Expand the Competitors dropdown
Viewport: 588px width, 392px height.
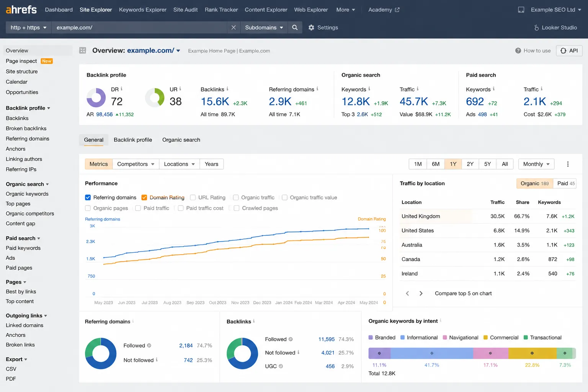pyautogui.click(x=136, y=164)
